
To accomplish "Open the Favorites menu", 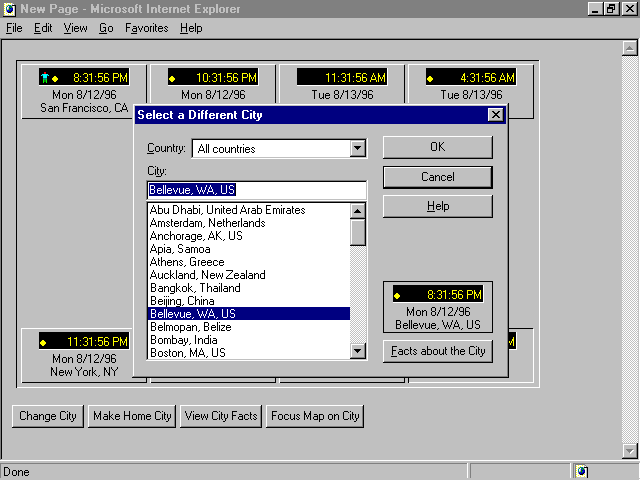I will (x=146, y=28).
